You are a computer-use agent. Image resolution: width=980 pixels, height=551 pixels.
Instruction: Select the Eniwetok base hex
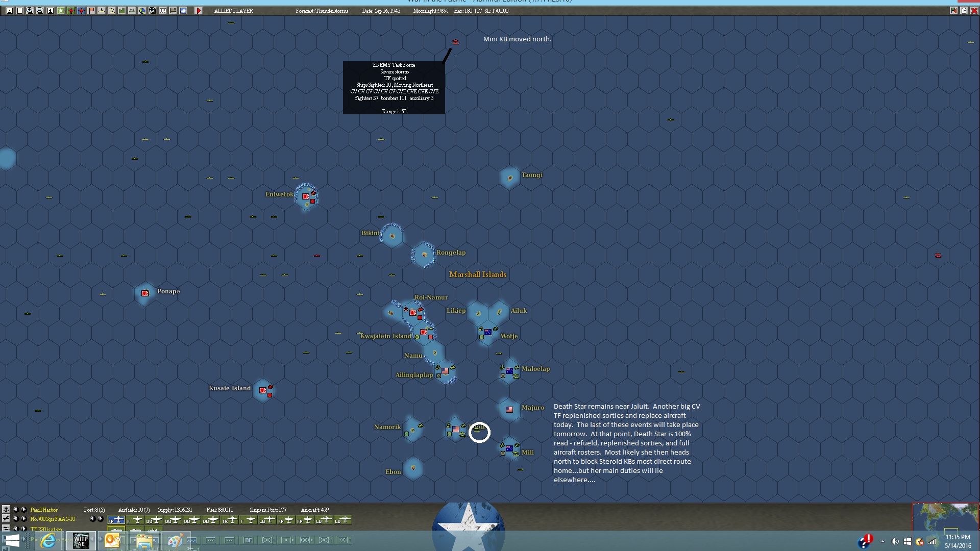pos(306,196)
